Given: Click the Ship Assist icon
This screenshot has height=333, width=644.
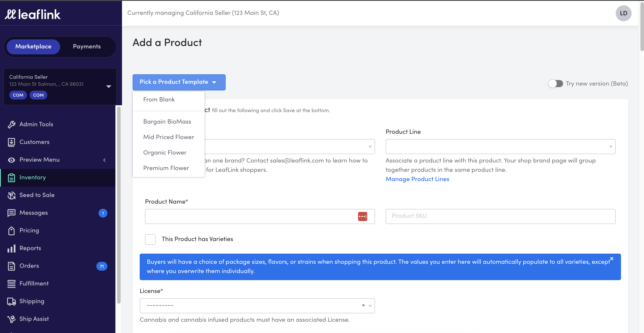Looking at the screenshot, I should click(x=11, y=319).
